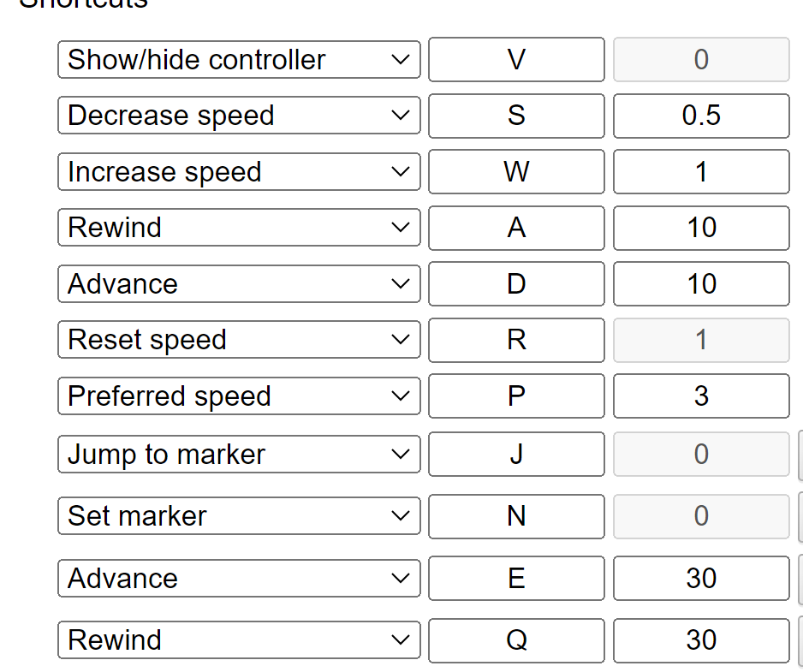Click the Preferred speed value field 3
803x672 pixels.
coord(701,396)
